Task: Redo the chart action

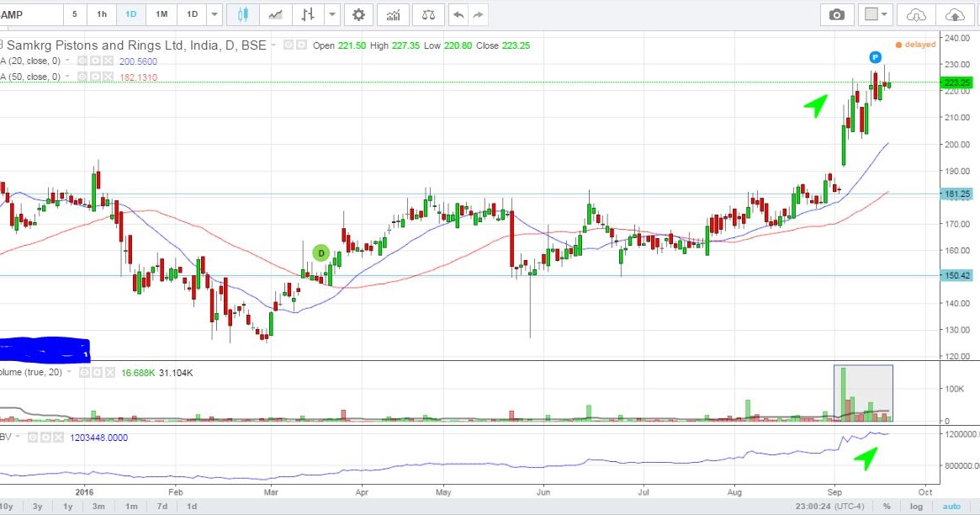Action: pyautogui.click(x=478, y=14)
